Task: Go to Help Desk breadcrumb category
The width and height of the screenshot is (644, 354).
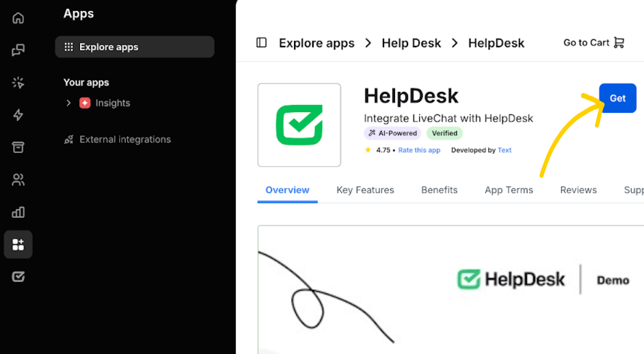Action: tap(411, 43)
